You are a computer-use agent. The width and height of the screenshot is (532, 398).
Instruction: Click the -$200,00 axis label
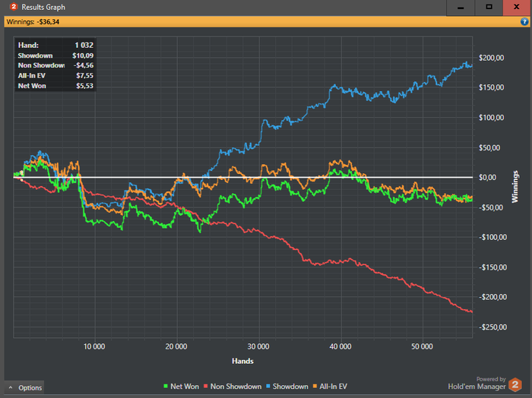point(492,297)
